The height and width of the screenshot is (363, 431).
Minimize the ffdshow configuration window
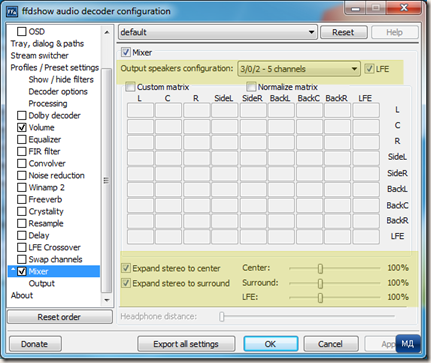(x=356, y=8)
